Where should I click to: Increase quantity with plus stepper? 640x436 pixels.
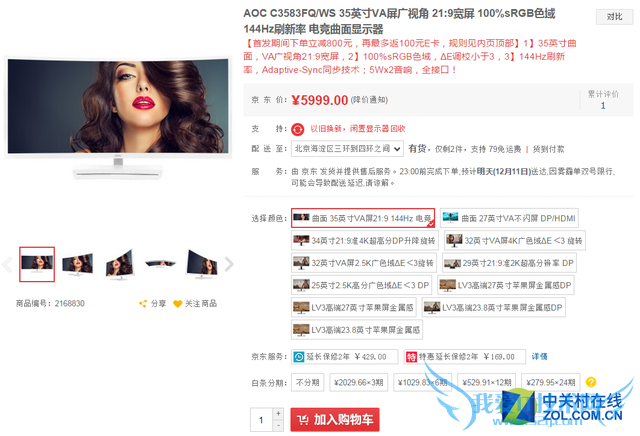(278, 414)
